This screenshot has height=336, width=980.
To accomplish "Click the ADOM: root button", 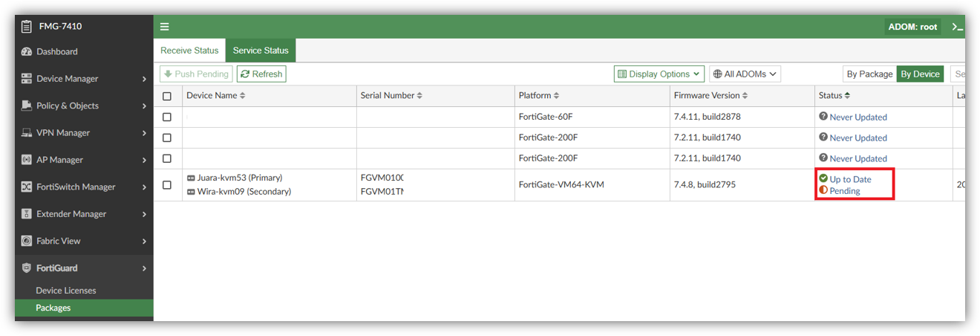I will [912, 27].
